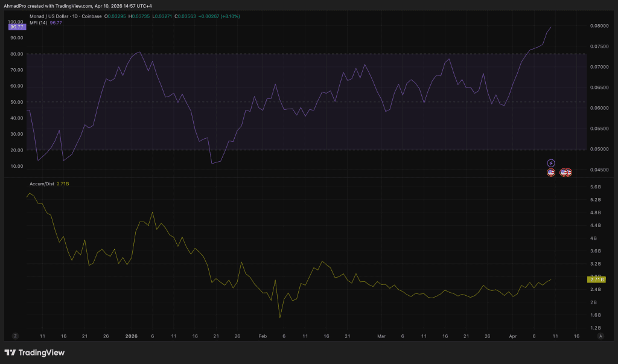The width and height of the screenshot is (618, 364).
Task: Select the Apr label on the time axis
Action: pos(512,336)
